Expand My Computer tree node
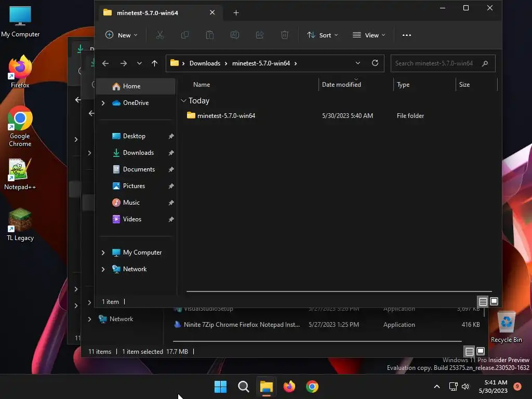Image resolution: width=532 pixels, height=399 pixels. click(103, 252)
